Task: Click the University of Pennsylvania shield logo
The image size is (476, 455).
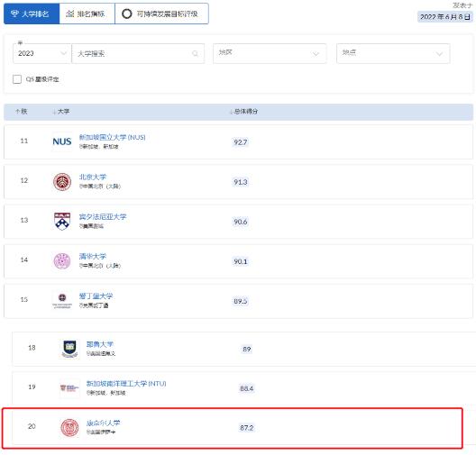Action: 62,221
